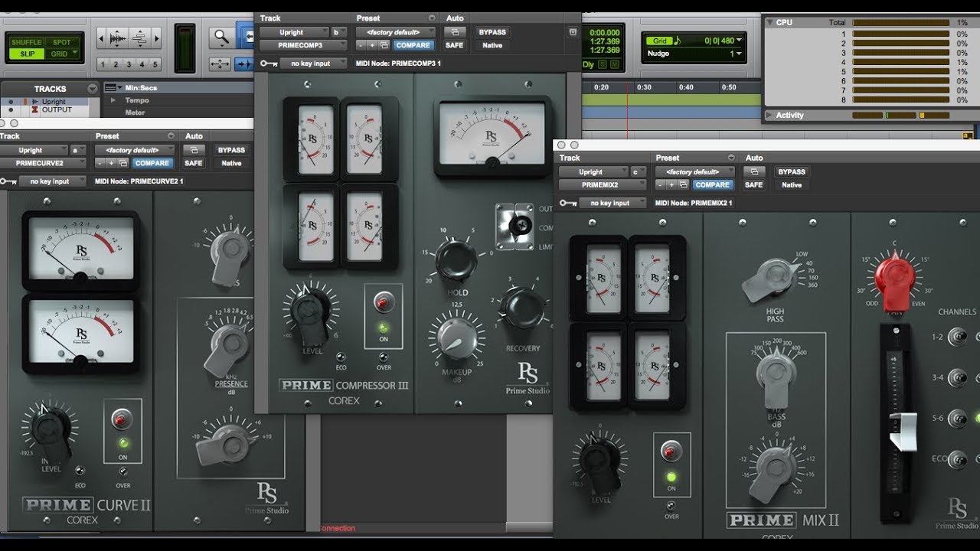Click the 0:30 mark on the timeline ruler
The width and height of the screenshot is (980, 551).
pyautogui.click(x=644, y=88)
